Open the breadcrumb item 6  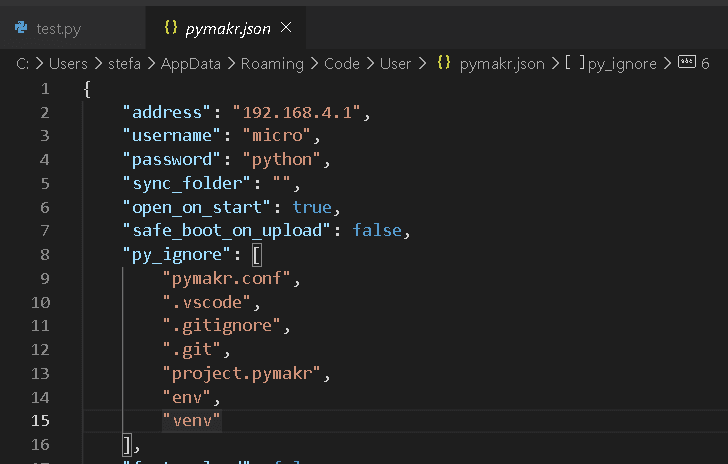(x=705, y=64)
